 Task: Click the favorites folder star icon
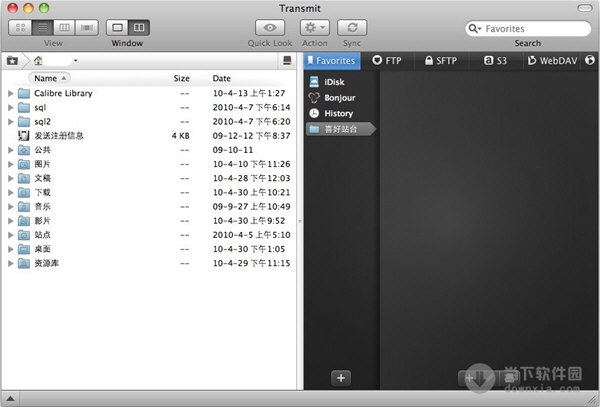[12, 60]
